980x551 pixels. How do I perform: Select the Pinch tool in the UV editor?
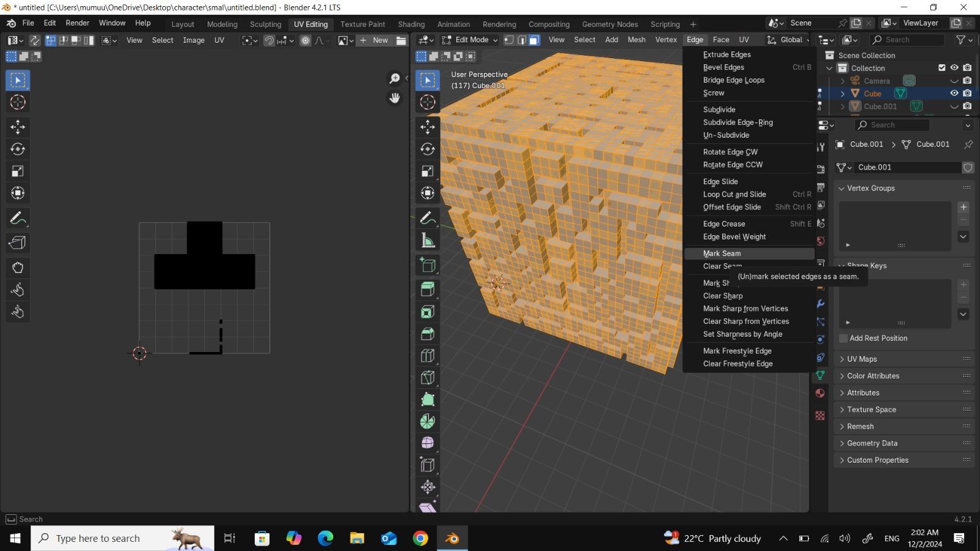(18, 312)
